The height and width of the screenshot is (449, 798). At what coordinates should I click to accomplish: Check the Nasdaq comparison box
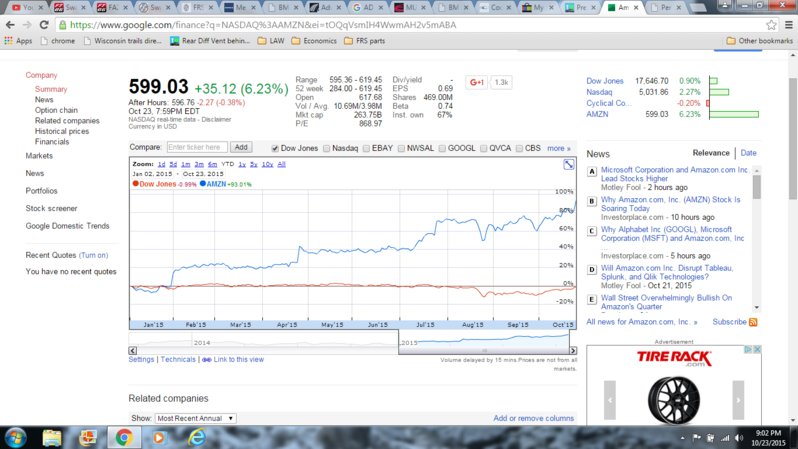point(326,148)
